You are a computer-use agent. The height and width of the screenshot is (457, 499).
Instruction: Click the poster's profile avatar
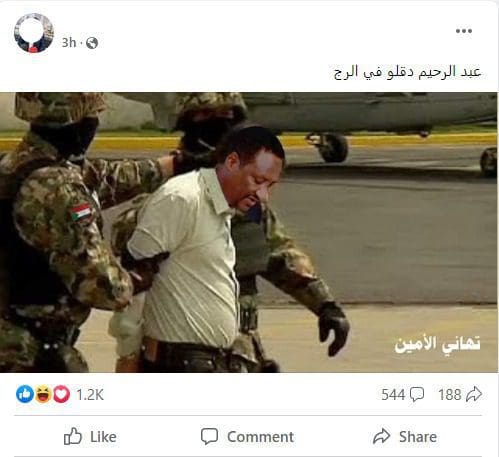(x=34, y=33)
